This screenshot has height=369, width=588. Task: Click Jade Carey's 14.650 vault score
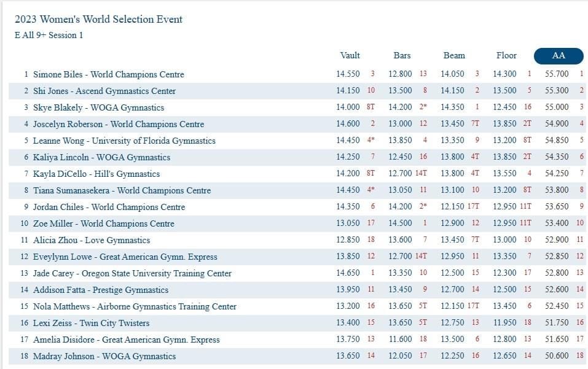pyautogui.click(x=348, y=273)
